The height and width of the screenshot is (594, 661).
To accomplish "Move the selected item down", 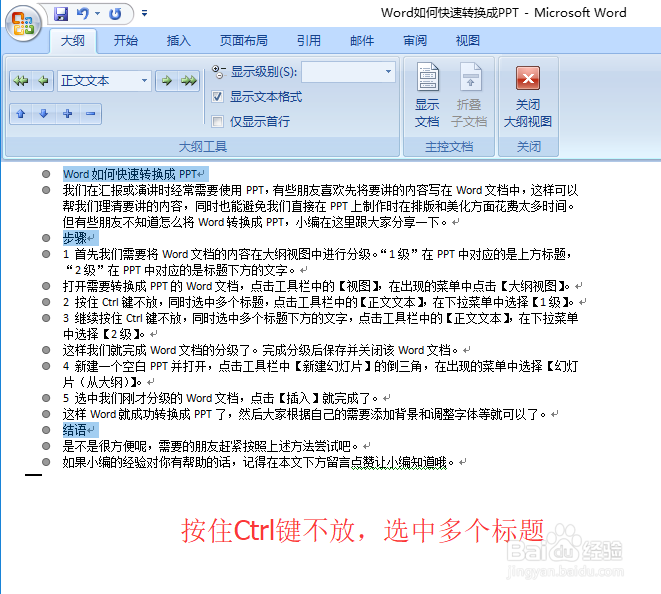I will point(43,114).
